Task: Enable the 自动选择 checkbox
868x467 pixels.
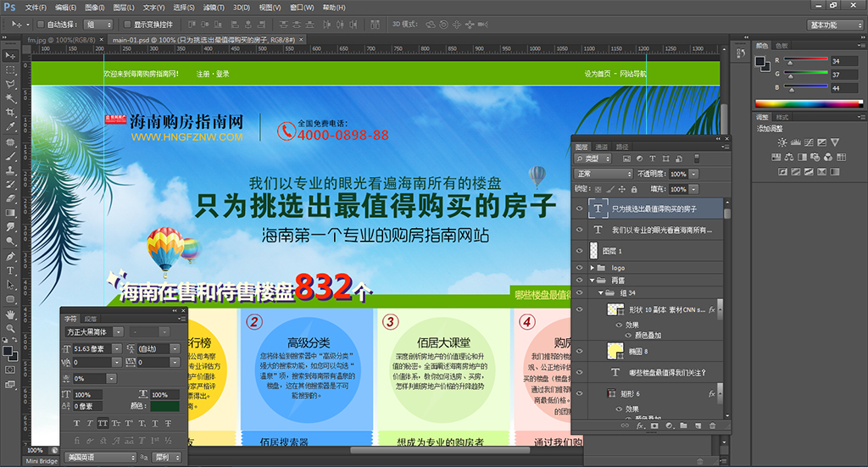Action: pyautogui.click(x=42, y=25)
